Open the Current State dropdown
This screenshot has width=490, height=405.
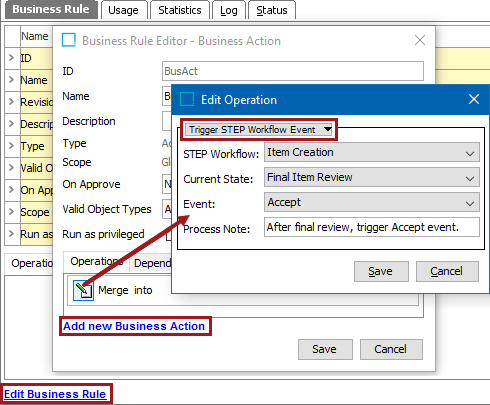coord(372,177)
